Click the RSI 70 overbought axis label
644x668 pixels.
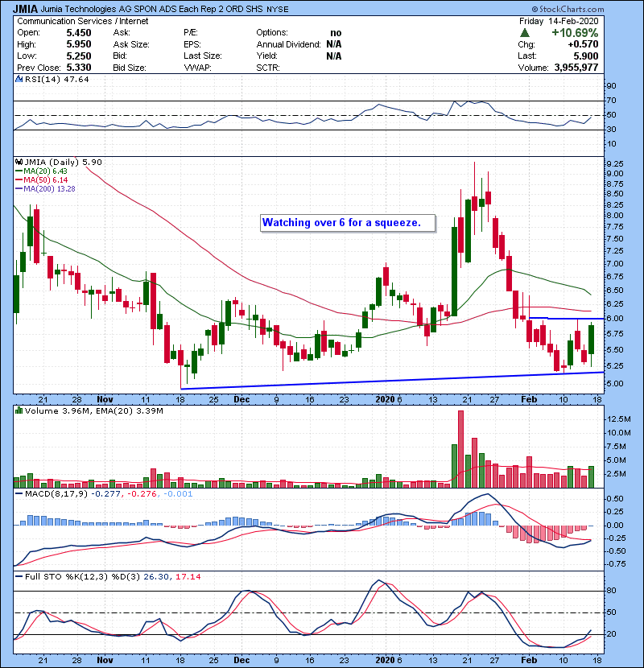tap(611, 101)
